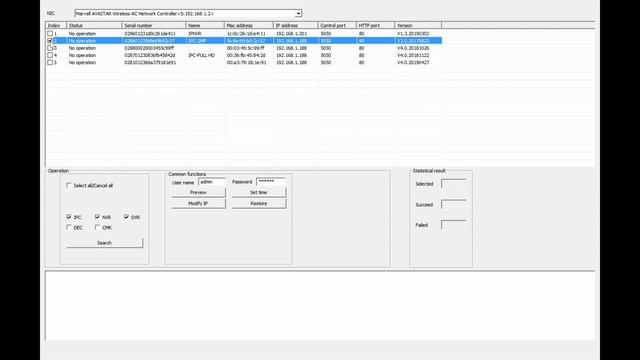The width and height of the screenshot is (640, 360).
Task: Tick the checkbox for device index 4
Action: click(x=50, y=55)
